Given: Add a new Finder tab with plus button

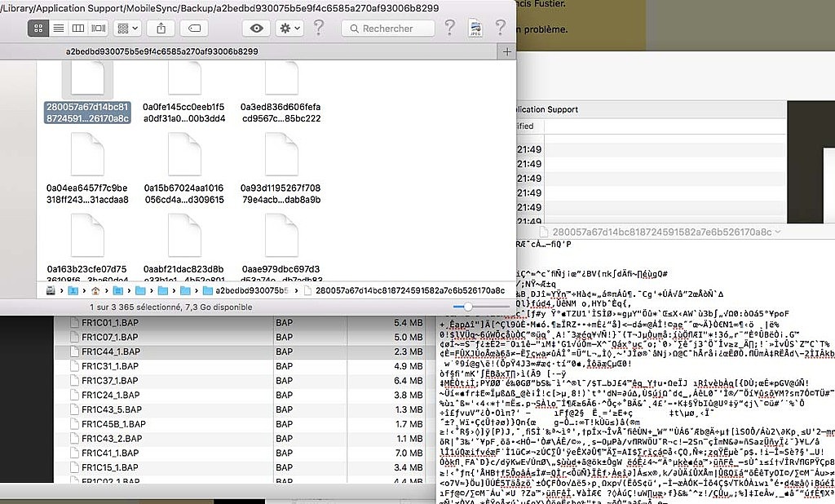Looking at the screenshot, I should click(507, 51).
